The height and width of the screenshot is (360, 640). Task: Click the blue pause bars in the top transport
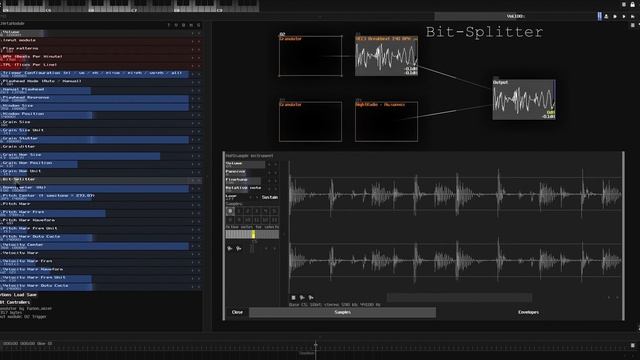[x=599, y=16]
